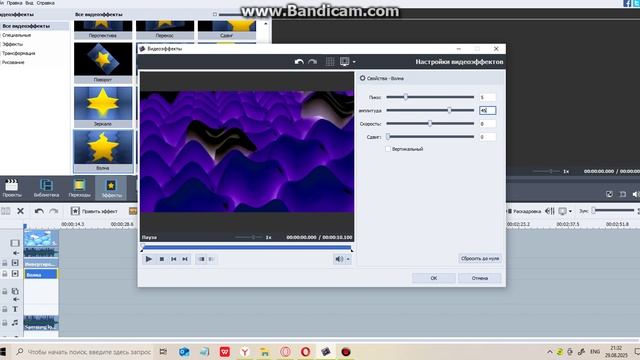This screenshot has height=360, width=640.
Task: Select the Поворот effect thumbnail
Action: [103, 62]
